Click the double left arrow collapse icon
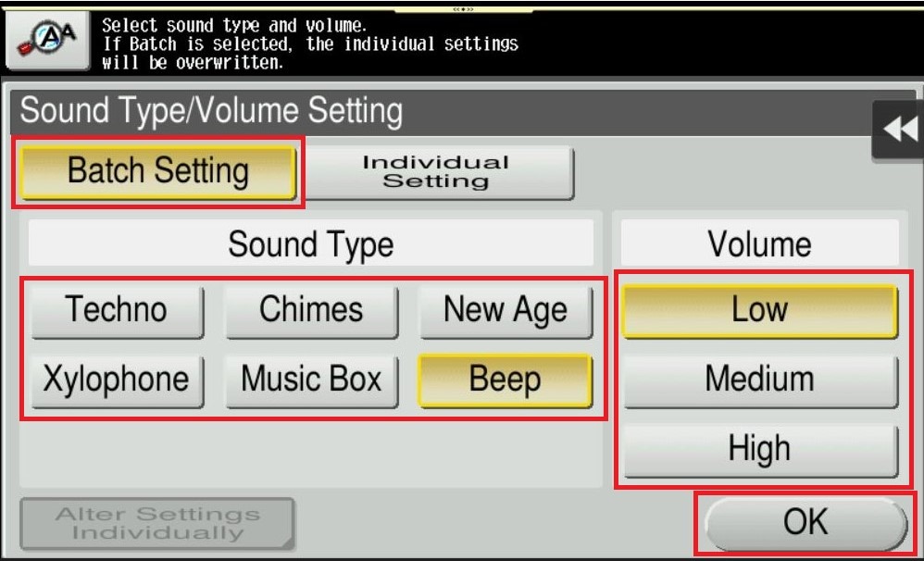Screen dimensions: 924x561 [x=898, y=130]
